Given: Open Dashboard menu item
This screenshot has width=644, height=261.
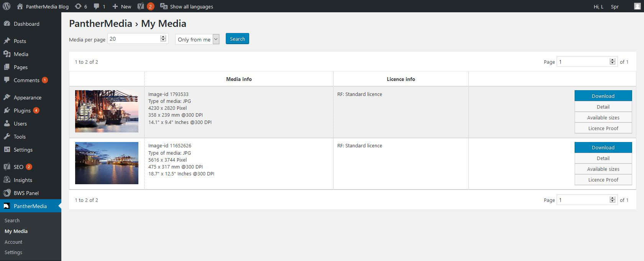Looking at the screenshot, I should pyautogui.click(x=31, y=23).
